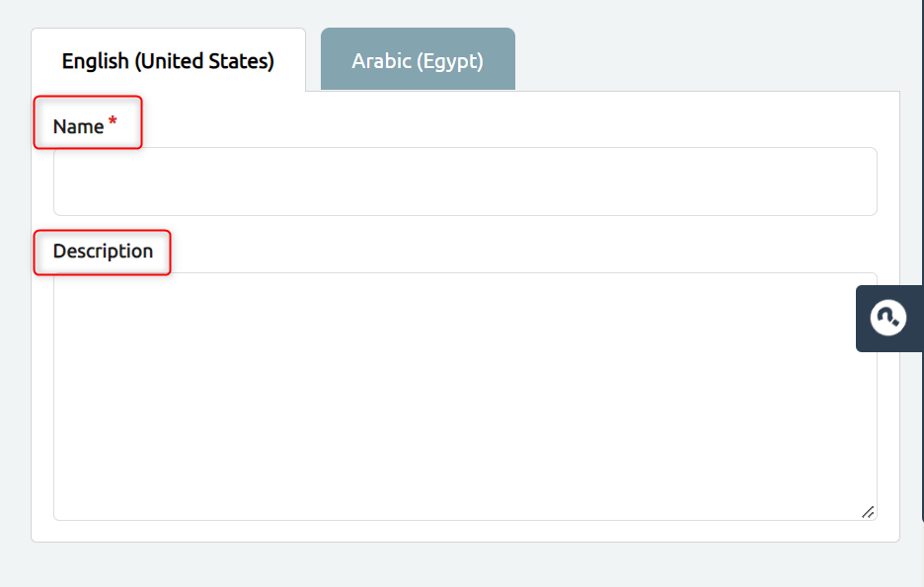The height and width of the screenshot is (587, 924).
Task: Click the dark help panel on right edge
Action: pyautogui.click(x=889, y=319)
